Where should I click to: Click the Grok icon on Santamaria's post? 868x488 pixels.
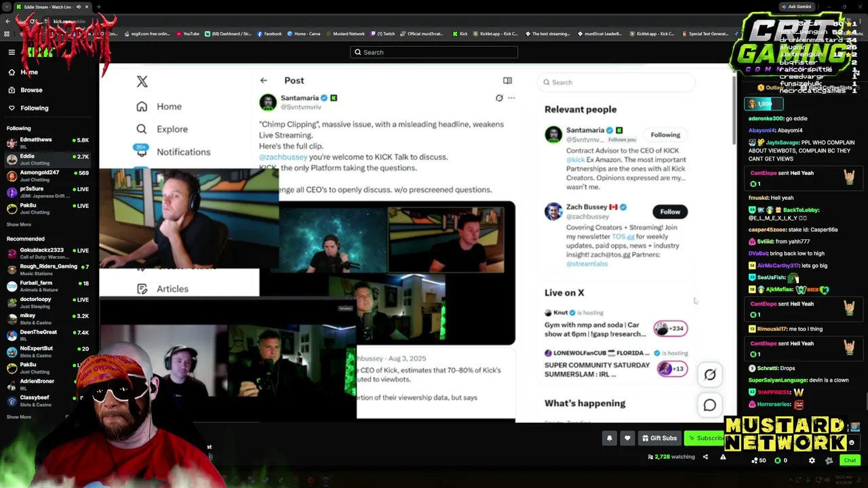tap(499, 98)
